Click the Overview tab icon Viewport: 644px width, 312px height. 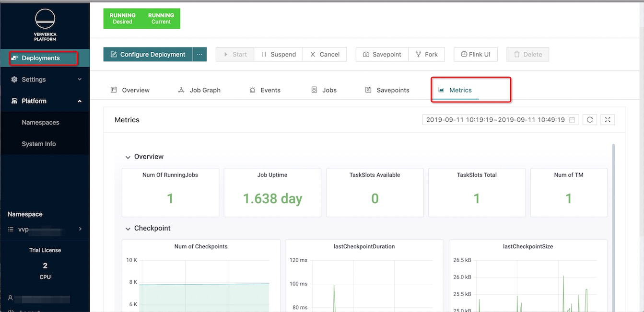(114, 90)
